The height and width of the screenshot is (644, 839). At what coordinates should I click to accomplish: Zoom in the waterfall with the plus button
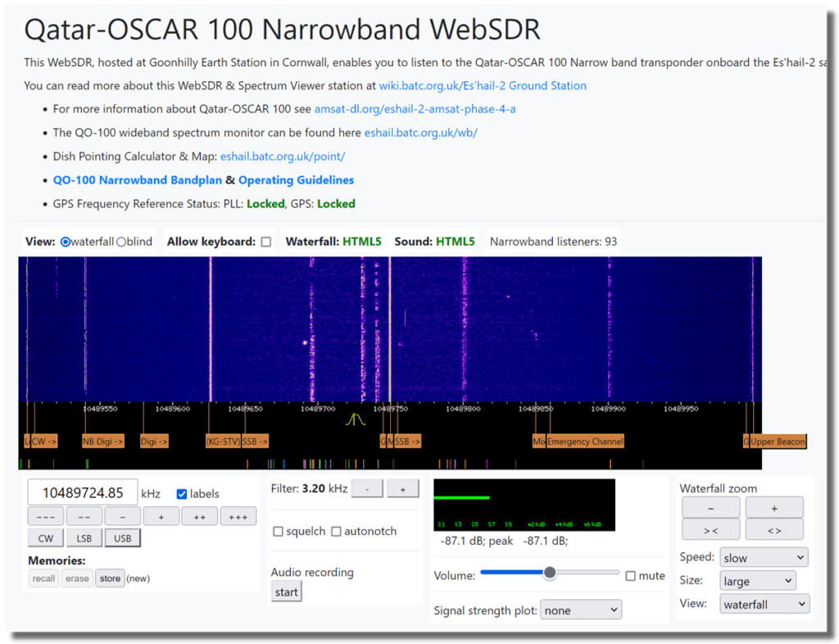click(774, 508)
